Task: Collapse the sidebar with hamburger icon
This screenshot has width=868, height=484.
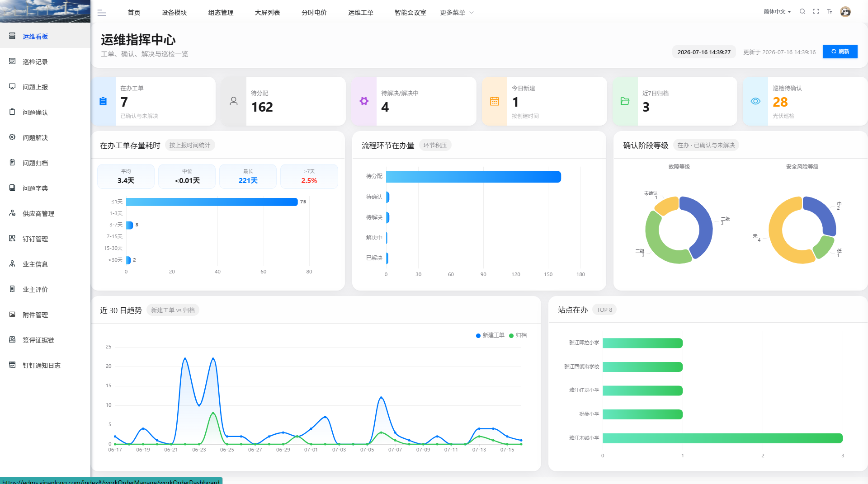Action: pyautogui.click(x=102, y=13)
